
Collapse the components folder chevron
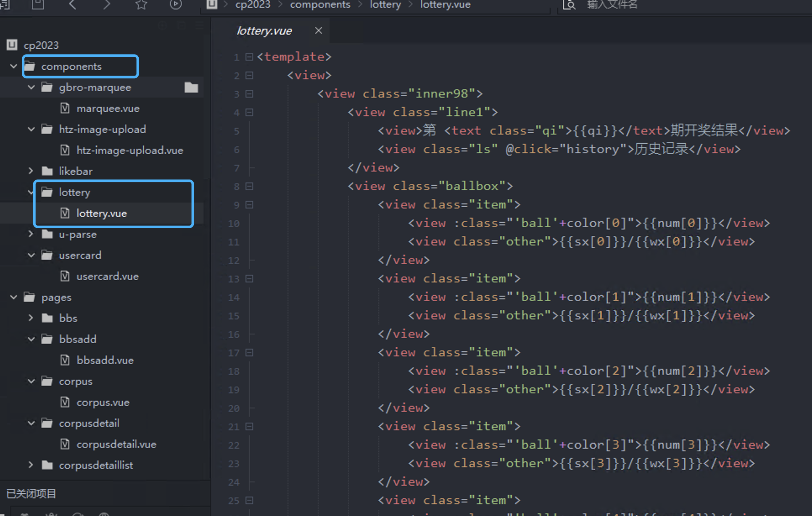click(x=13, y=66)
